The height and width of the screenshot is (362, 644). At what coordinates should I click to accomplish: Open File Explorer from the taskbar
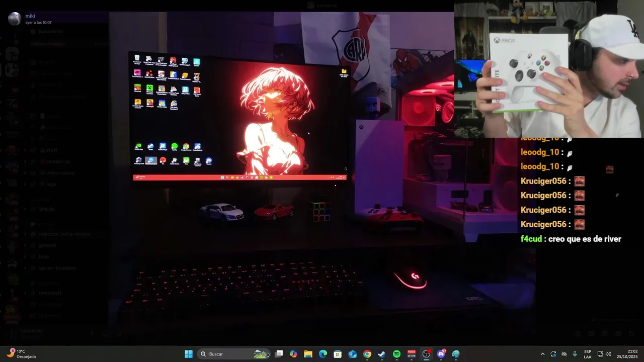pos(308,354)
